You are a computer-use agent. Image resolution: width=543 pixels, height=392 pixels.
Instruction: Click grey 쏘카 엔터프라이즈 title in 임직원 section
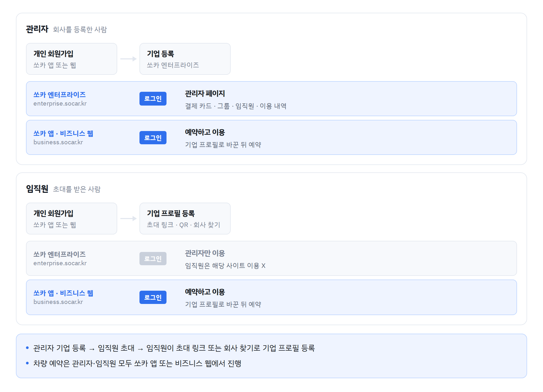point(60,254)
